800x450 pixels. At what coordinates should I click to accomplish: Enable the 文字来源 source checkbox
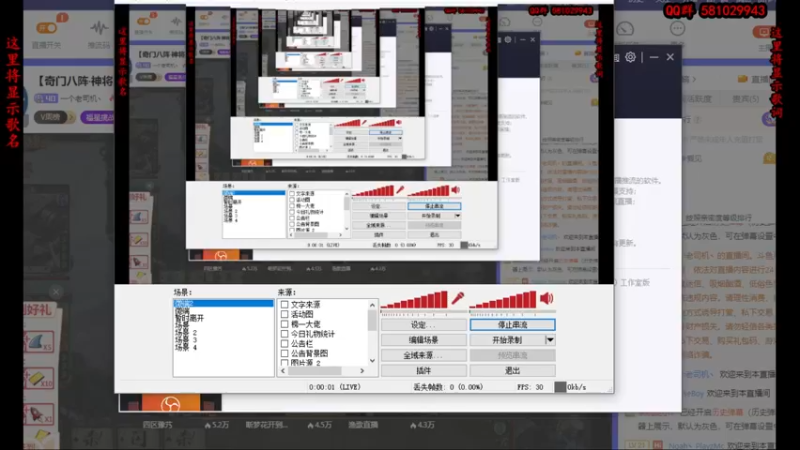pos(285,305)
